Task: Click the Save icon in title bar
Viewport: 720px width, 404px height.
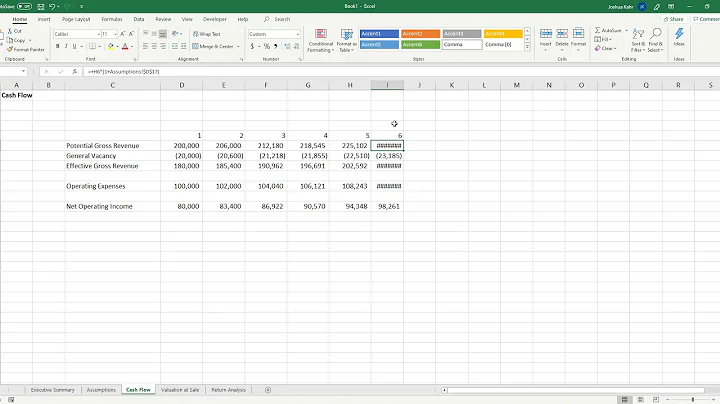Action: pyautogui.click(x=40, y=6)
